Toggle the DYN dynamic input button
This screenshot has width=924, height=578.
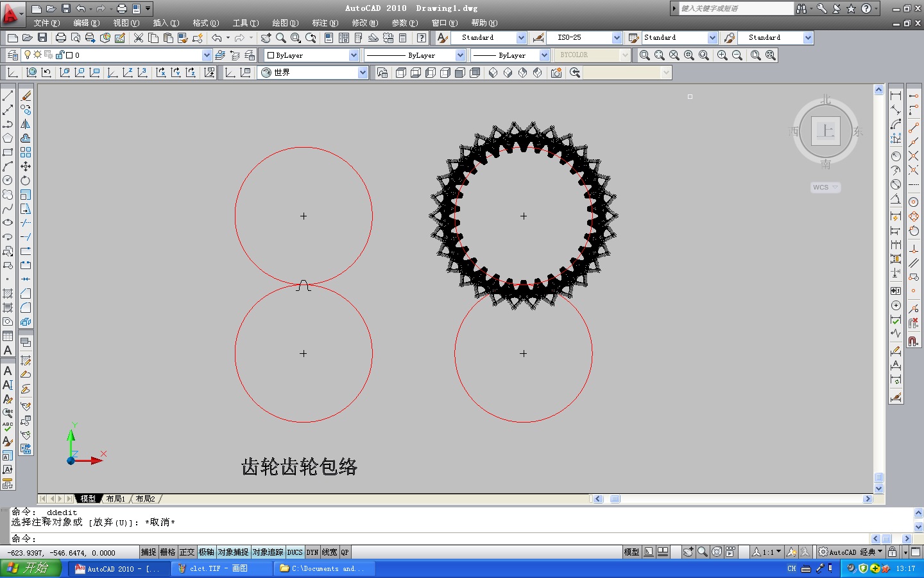(312, 552)
